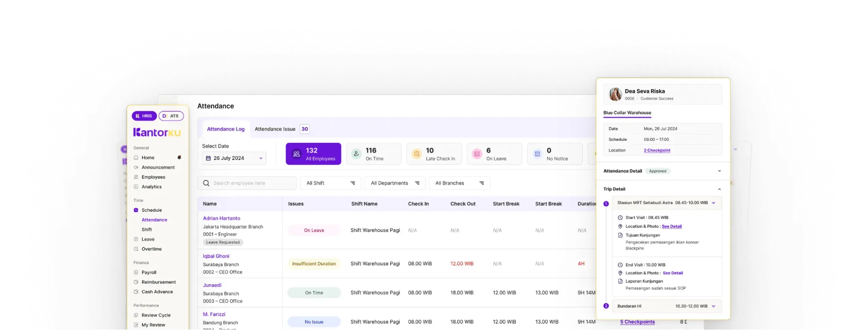Click the Search employee input field

tap(252, 183)
